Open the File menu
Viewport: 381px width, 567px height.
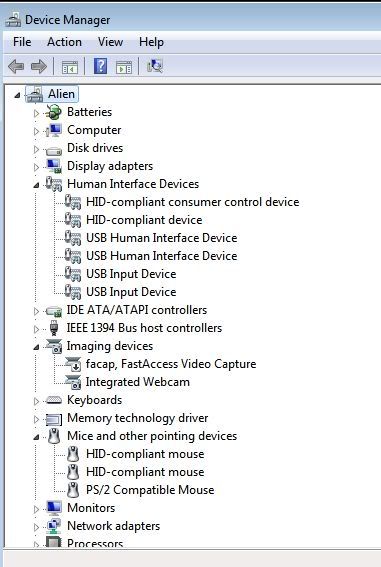tap(22, 42)
